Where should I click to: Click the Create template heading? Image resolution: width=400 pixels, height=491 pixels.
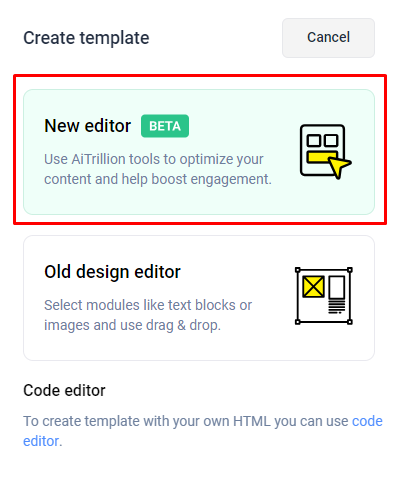86,38
